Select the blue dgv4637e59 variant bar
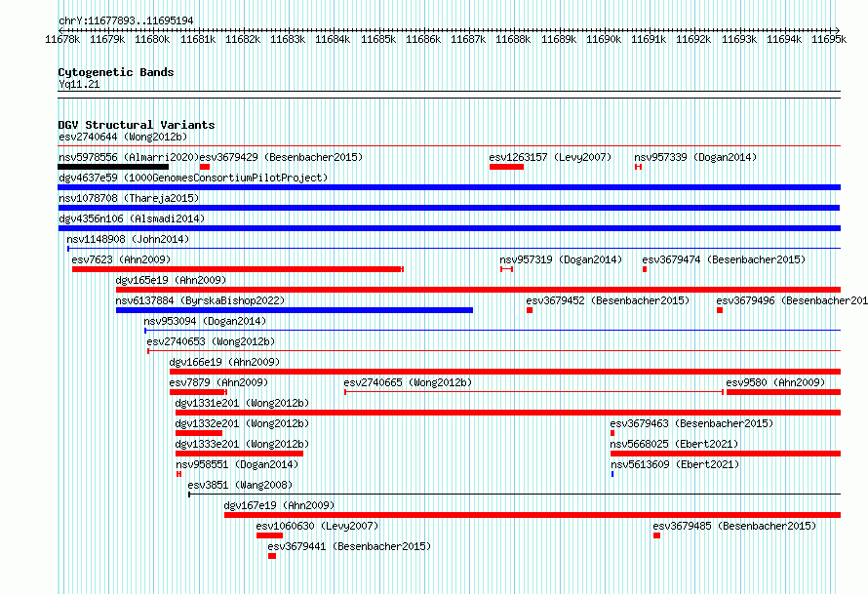 click(x=450, y=187)
